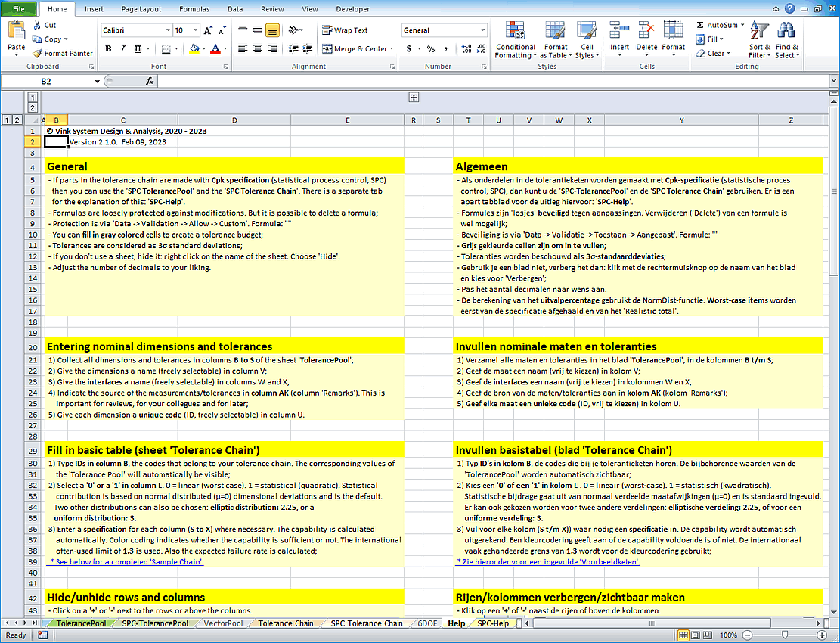Open the Clear eraser menu
Screen dimensions: 840x643
(x=713, y=54)
